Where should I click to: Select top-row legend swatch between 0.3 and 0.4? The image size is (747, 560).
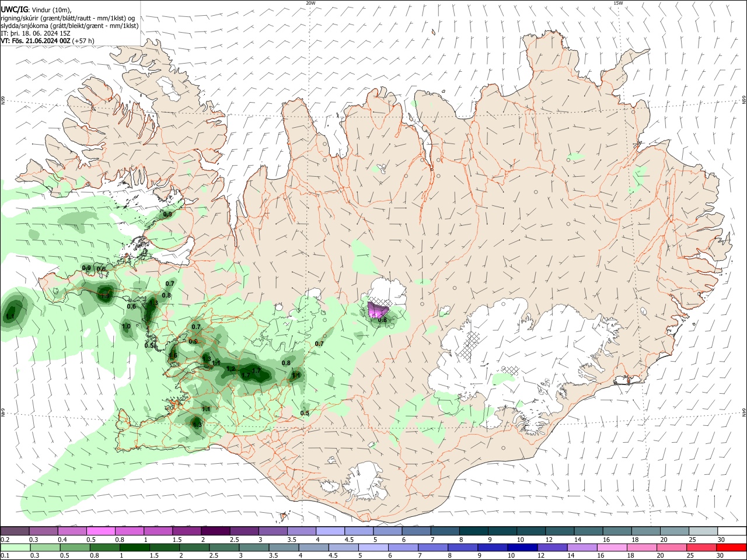[43, 531]
